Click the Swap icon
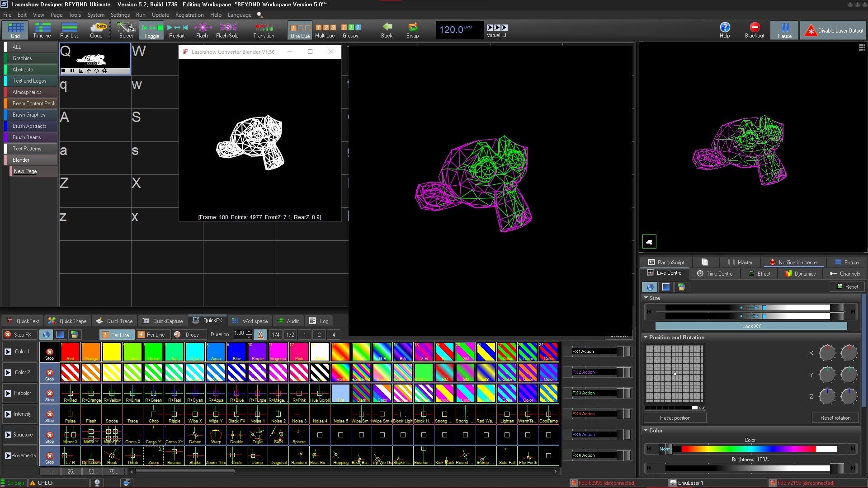This screenshot has width=868, height=488. pyautogui.click(x=412, y=30)
